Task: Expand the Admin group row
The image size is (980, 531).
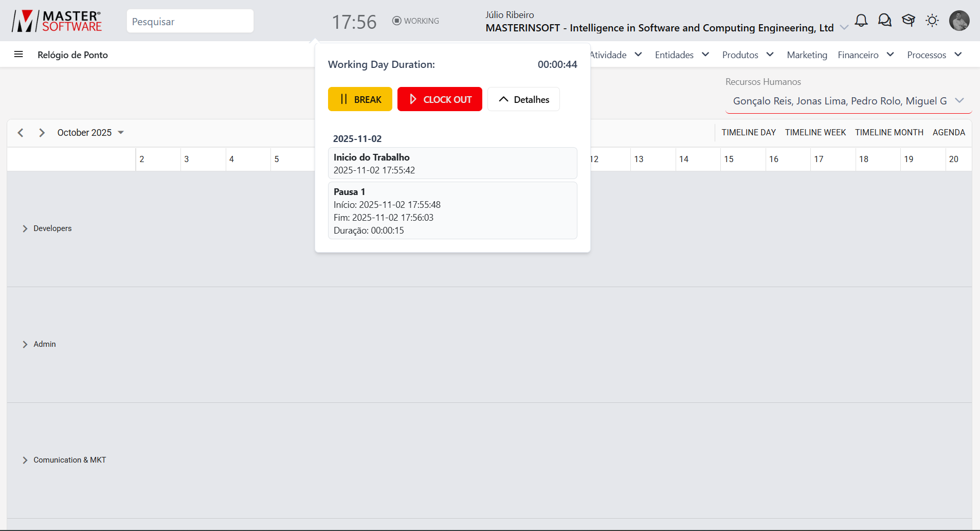Action: pos(25,344)
